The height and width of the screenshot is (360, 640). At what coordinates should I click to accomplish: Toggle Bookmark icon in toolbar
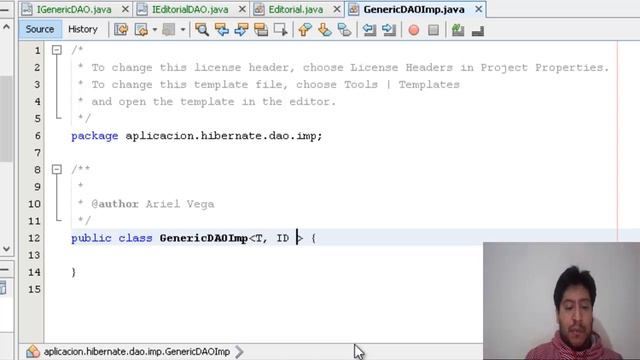(344, 30)
